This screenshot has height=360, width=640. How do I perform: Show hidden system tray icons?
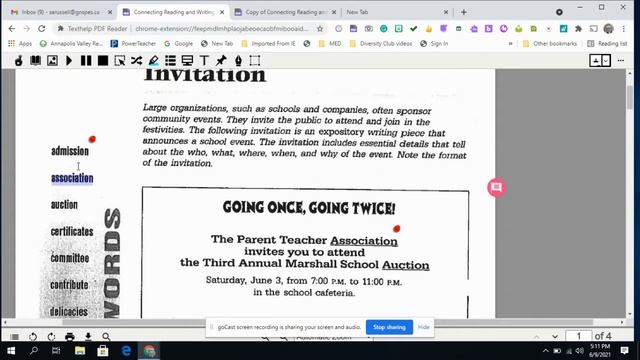pyautogui.click(x=545, y=351)
